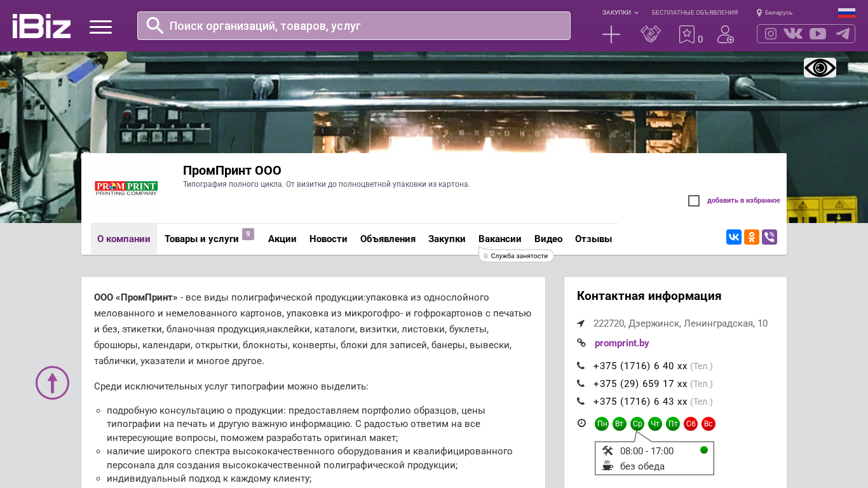Click the user registration icon

click(725, 34)
